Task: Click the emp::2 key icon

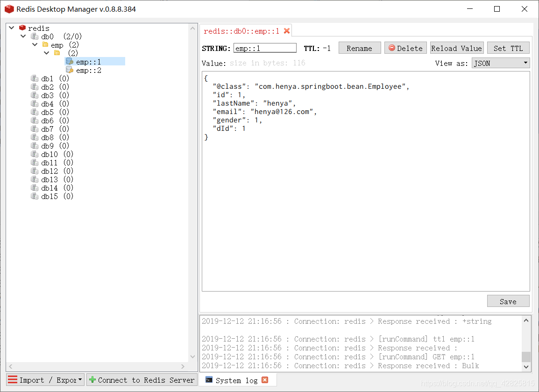Action: (69, 70)
